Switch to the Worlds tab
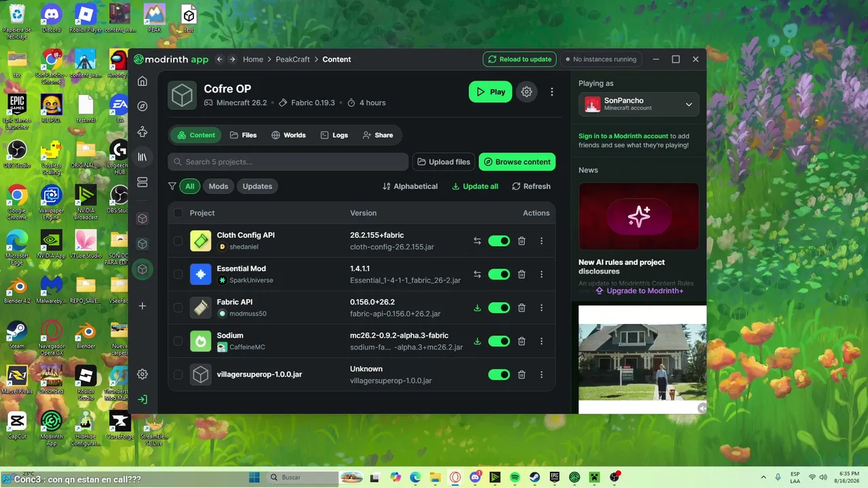Image resolution: width=868 pixels, height=488 pixels. (288, 135)
